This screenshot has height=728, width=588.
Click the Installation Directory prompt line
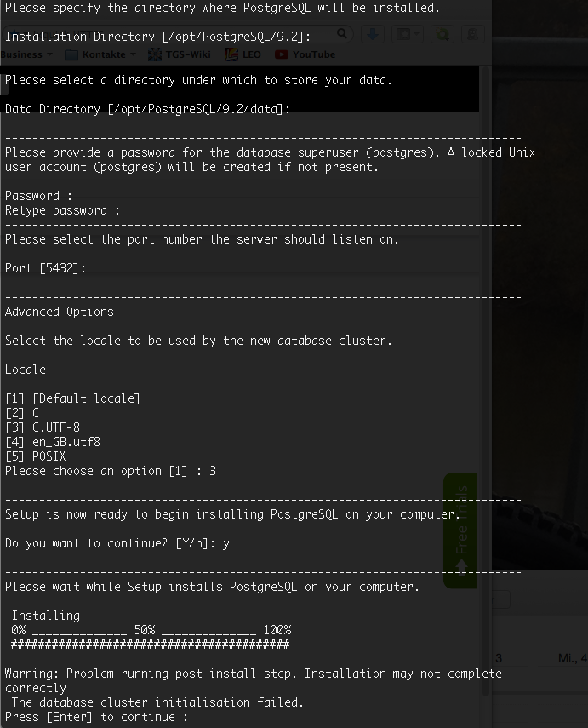157,37
